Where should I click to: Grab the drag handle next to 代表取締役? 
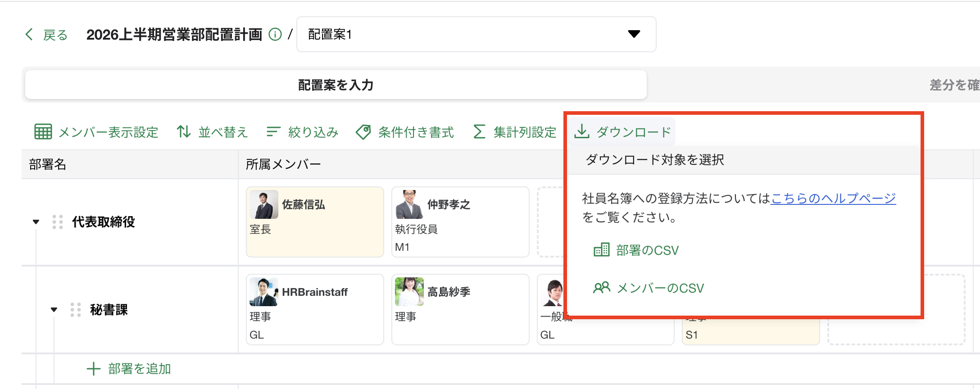point(57,222)
